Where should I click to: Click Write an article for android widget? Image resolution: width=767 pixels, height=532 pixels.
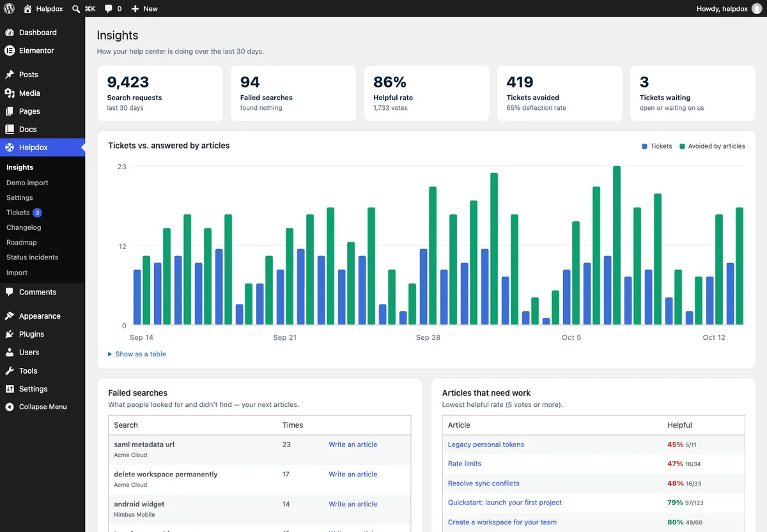point(353,504)
